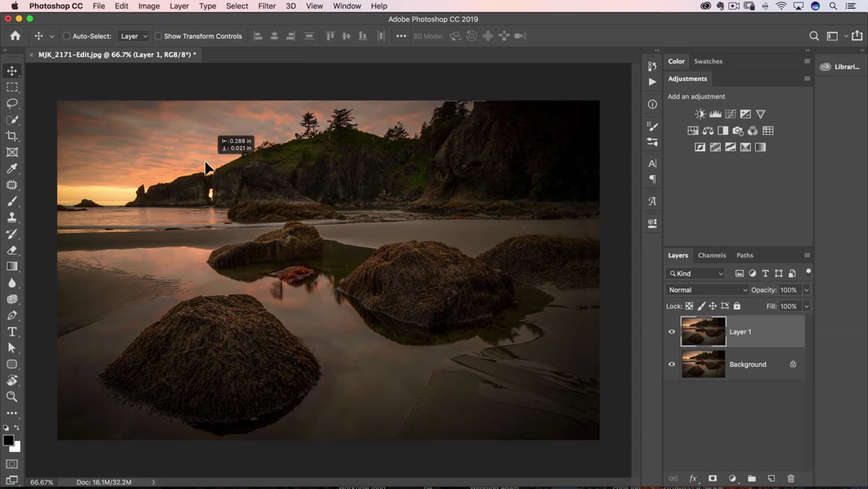
Task: Click the zoom percentage field 66.67%
Action: 41,482
